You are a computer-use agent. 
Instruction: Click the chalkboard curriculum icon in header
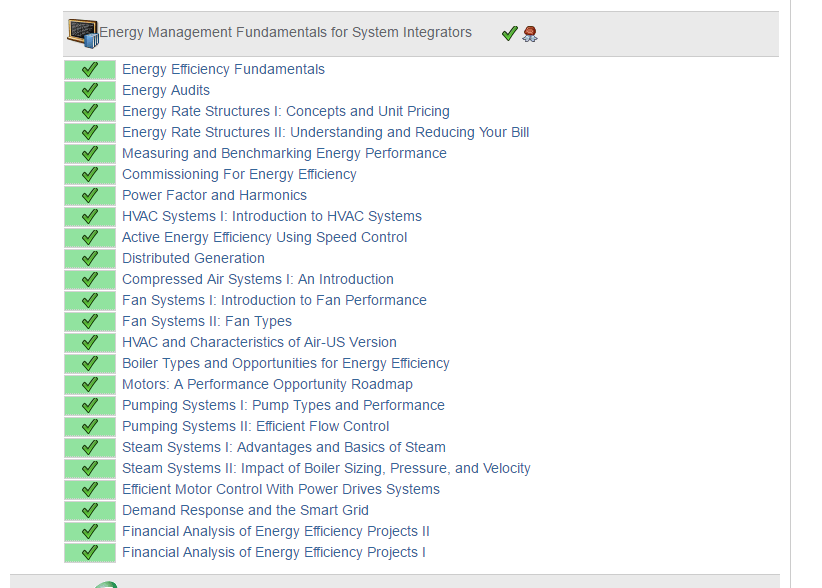(x=82, y=33)
